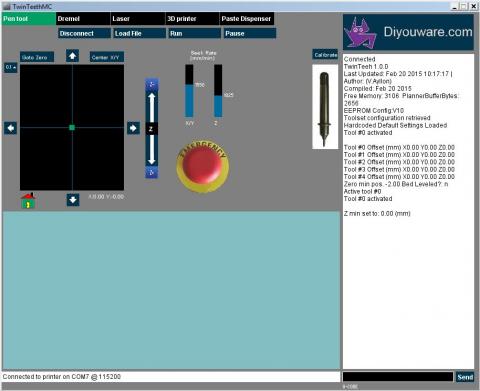Image resolution: width=480 pixels, height=391 pixels.
Task: Click the pen tool thumbnail image
Action: [325, 107]
